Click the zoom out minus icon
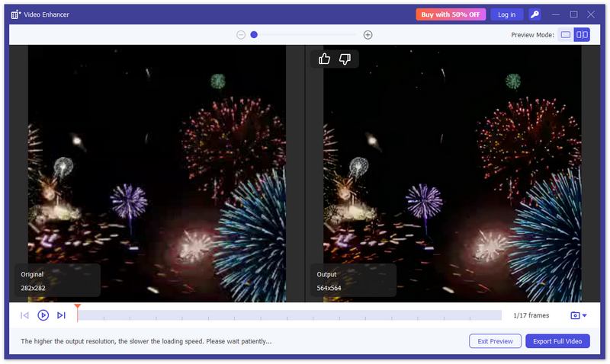 [x=241, y=35]
